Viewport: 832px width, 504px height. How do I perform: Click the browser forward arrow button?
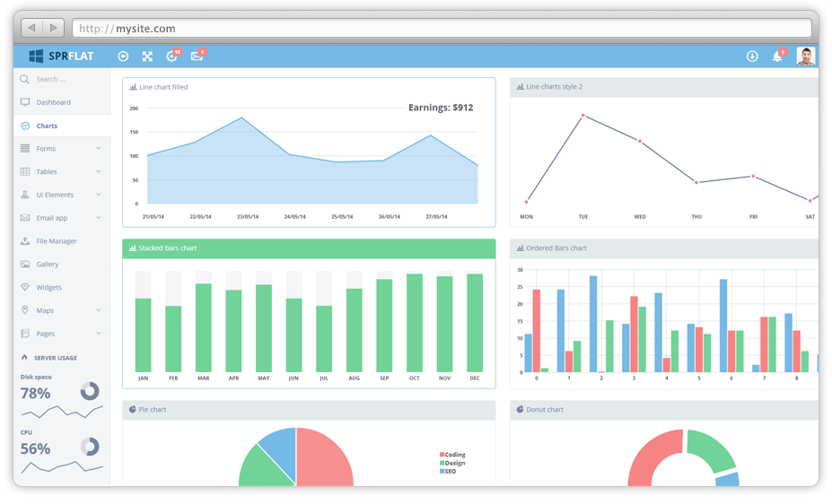[53, 29]
